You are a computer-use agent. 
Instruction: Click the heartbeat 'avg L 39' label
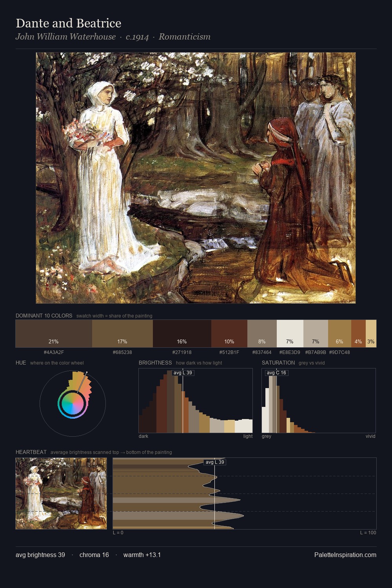215,462
